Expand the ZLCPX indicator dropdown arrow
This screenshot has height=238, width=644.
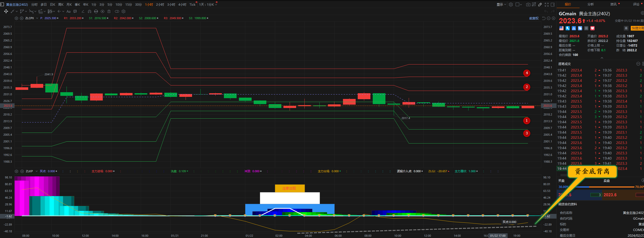(x=37, y=18)
